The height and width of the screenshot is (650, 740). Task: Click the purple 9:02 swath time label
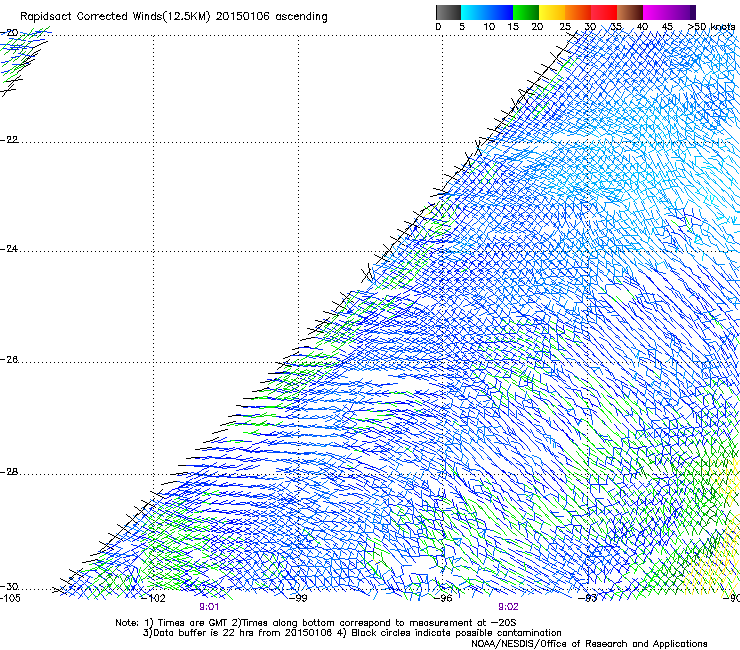click(508, 607)
